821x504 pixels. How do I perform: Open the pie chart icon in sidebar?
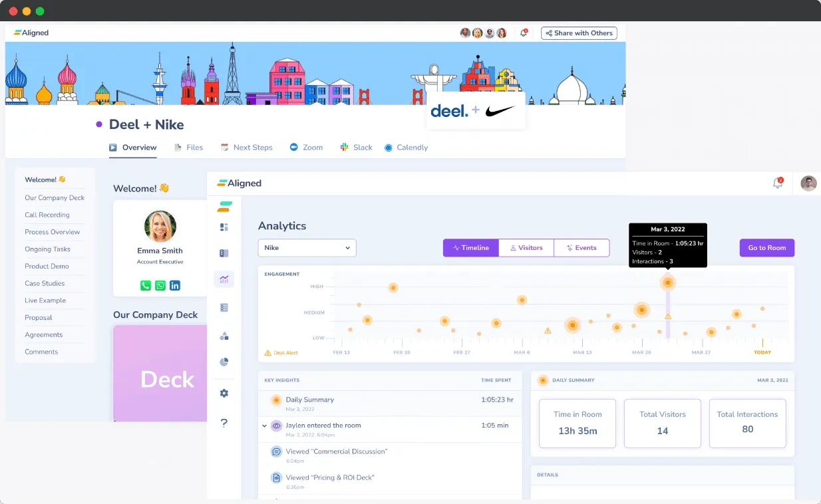[224, 362]
